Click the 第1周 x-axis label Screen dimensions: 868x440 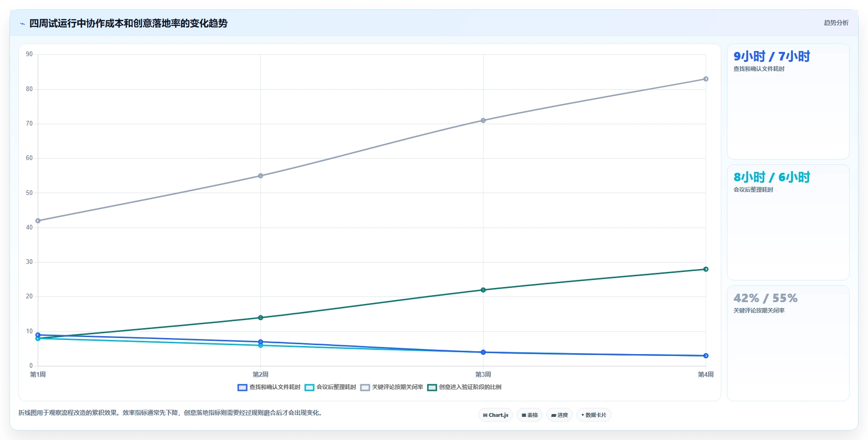(x=38, y=374)
